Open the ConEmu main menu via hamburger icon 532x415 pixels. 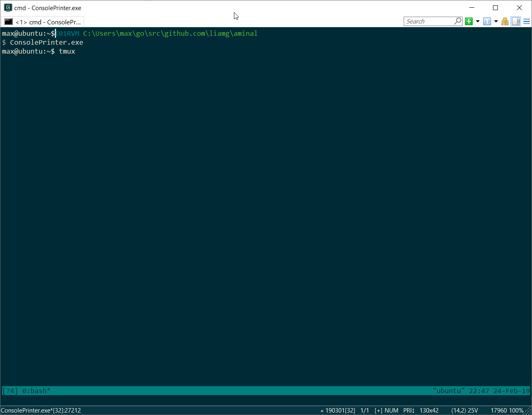click(x=527, y=21)
